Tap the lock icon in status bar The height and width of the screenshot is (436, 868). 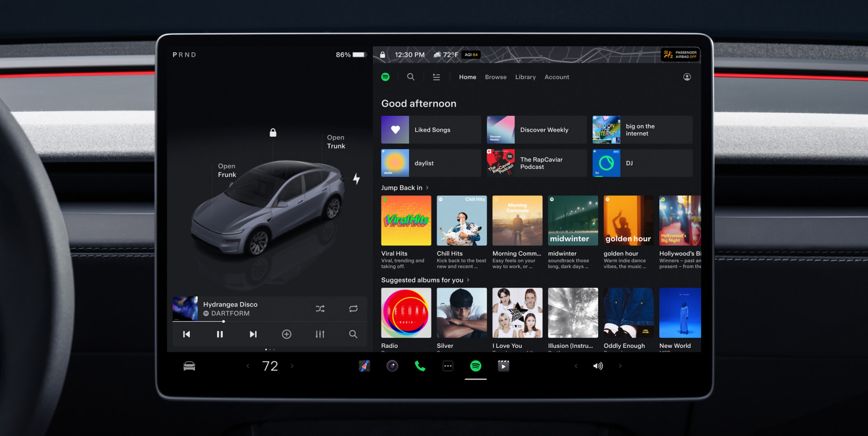[x=382, y=55]
